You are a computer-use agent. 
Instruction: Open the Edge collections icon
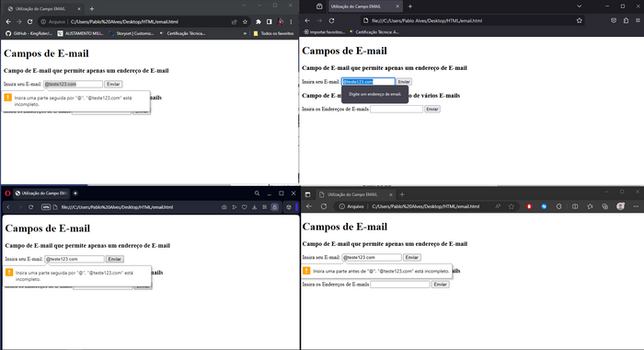(605, 206)
